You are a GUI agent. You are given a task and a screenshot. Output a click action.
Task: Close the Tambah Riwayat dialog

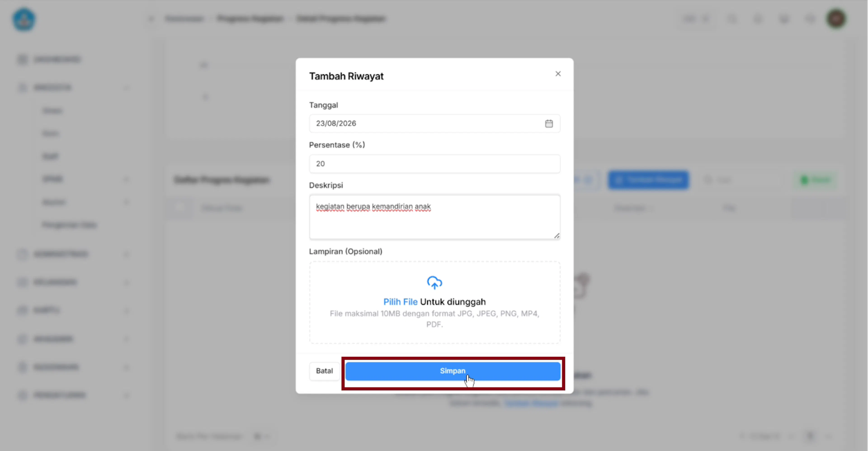click(558, 74)
